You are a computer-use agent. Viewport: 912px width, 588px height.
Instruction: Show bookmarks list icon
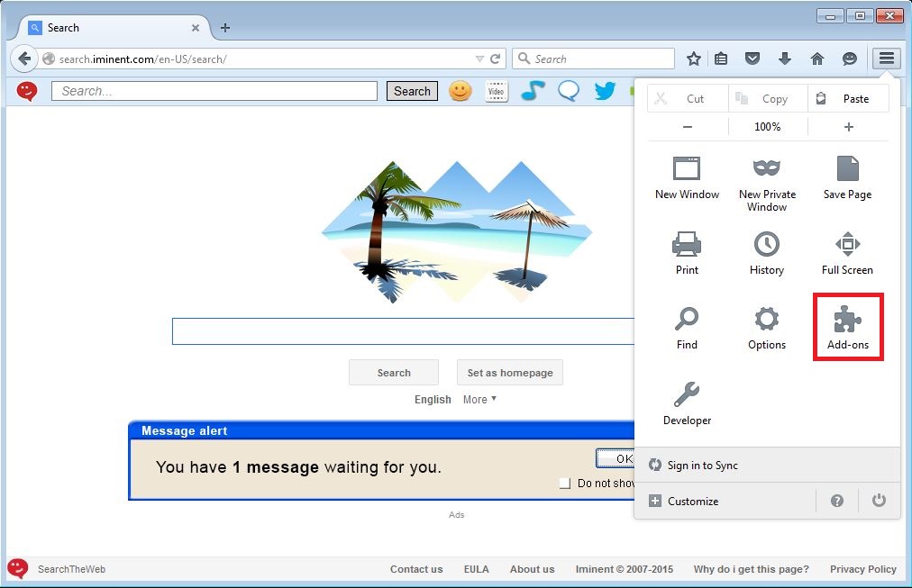pyautogui.click(x=721, y=59)
